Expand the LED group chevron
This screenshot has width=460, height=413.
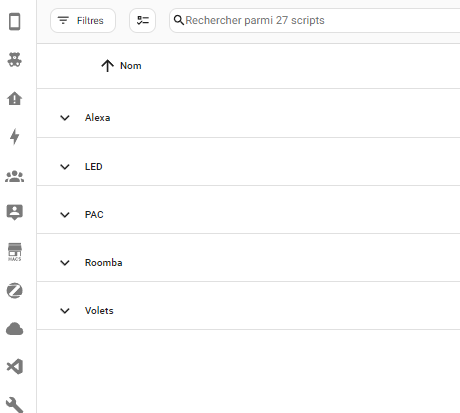65,167
